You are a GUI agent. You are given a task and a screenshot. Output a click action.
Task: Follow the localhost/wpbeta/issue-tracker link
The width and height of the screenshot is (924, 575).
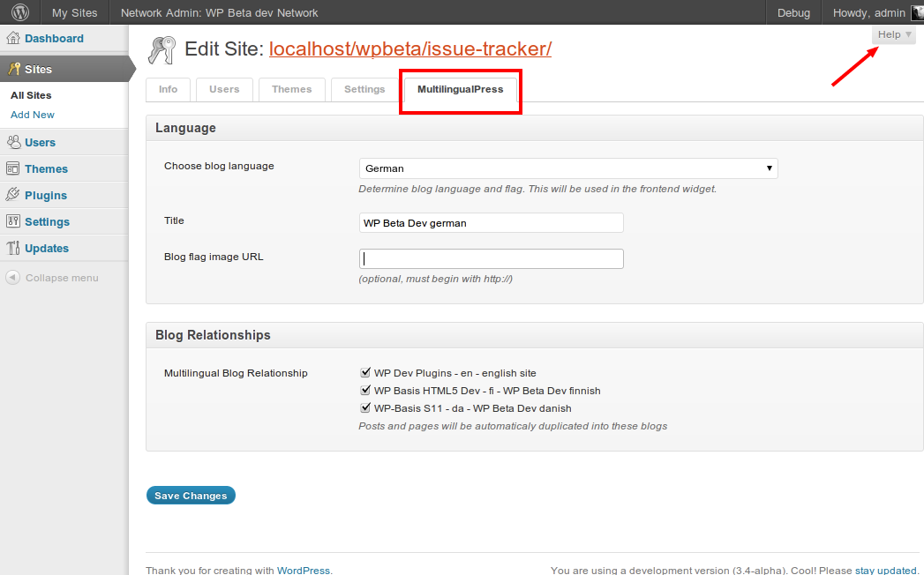409,49
